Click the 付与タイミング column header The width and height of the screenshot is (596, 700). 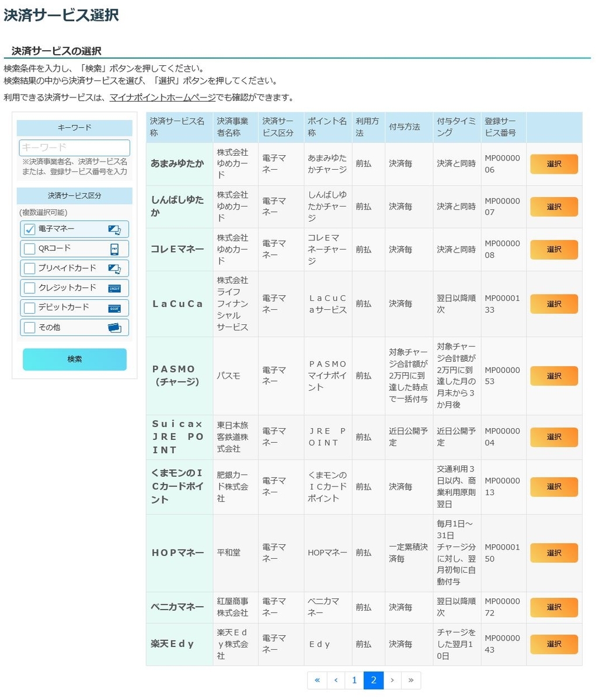[457, 127]
